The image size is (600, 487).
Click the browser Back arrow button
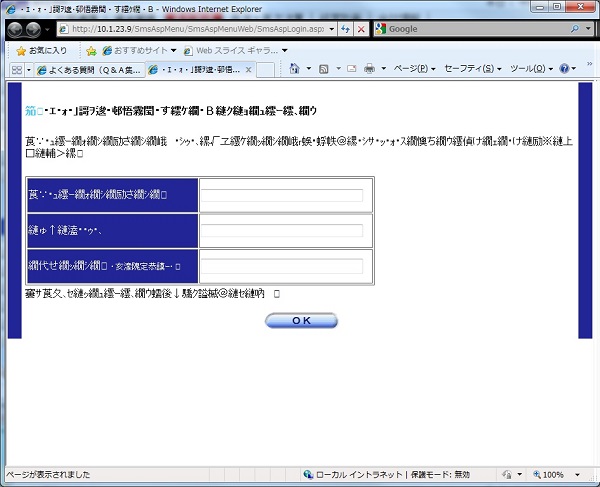pos(15,29)
